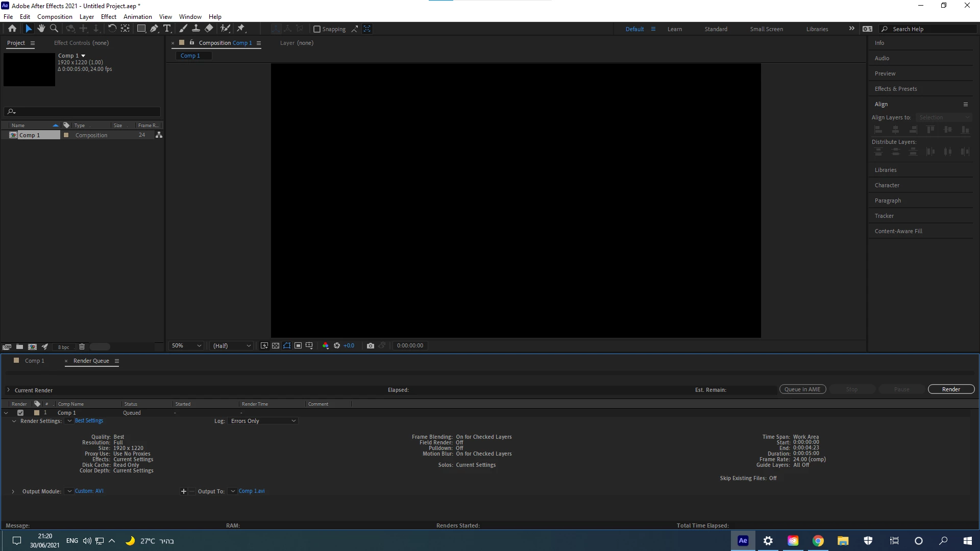Screen dimensions: 980x551
Task: Select the Hand tool
Action: point(41,29)
